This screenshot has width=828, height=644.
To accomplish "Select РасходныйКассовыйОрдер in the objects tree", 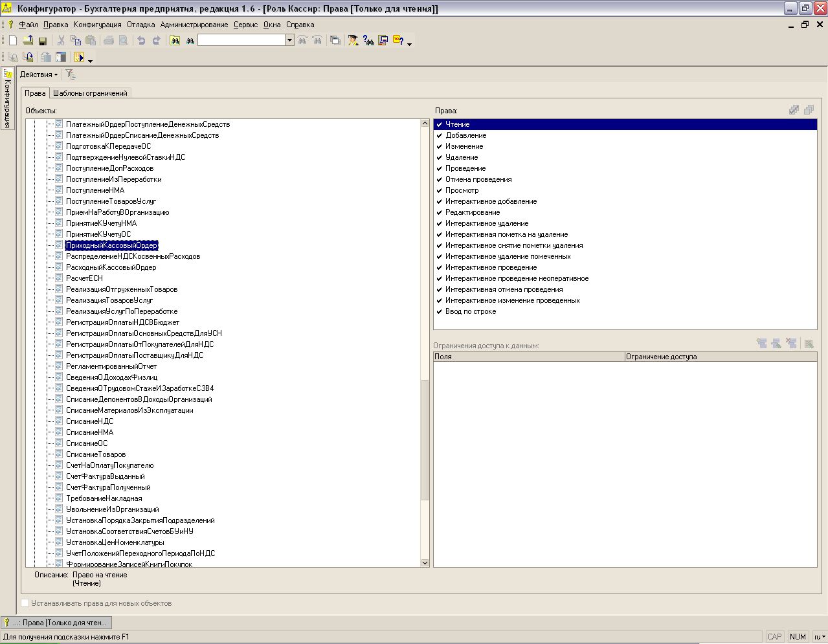I will coord(111,267).
